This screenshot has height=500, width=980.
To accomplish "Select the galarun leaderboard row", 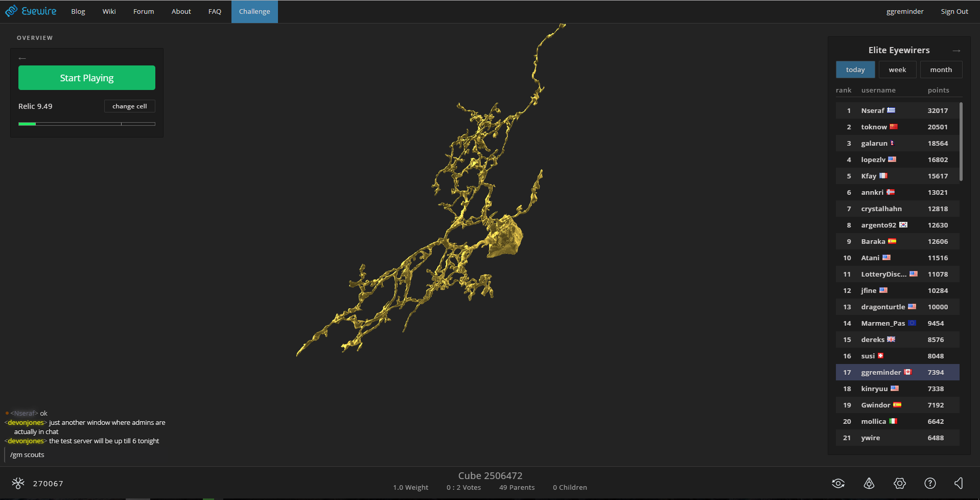I will click(898, 143).
